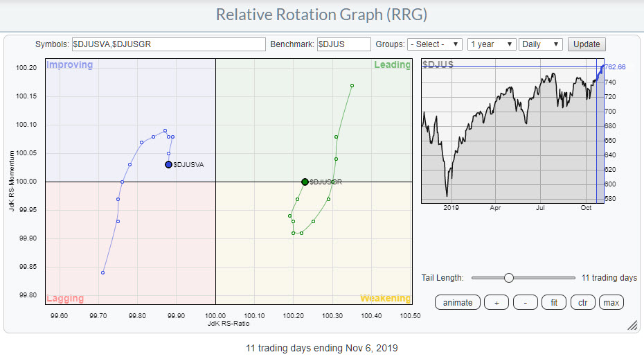
Task: Click the Leading quadrant label
Action: [392, 65]
